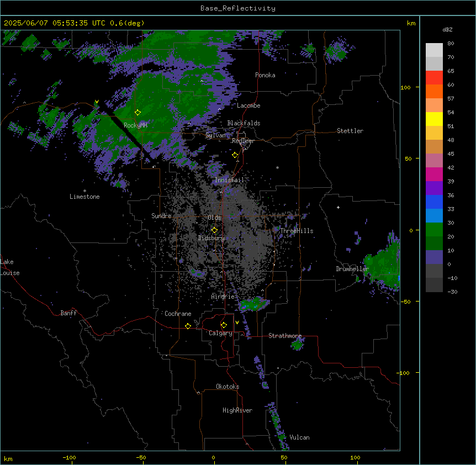Click the asterisk marker above Limestone label
This screenshot has height=465, width=476.
tap(84, 191)
